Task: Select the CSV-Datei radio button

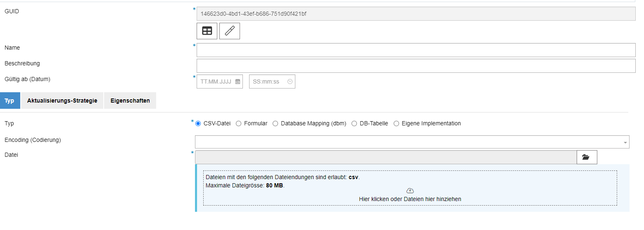Action: (x=198, y=123)
